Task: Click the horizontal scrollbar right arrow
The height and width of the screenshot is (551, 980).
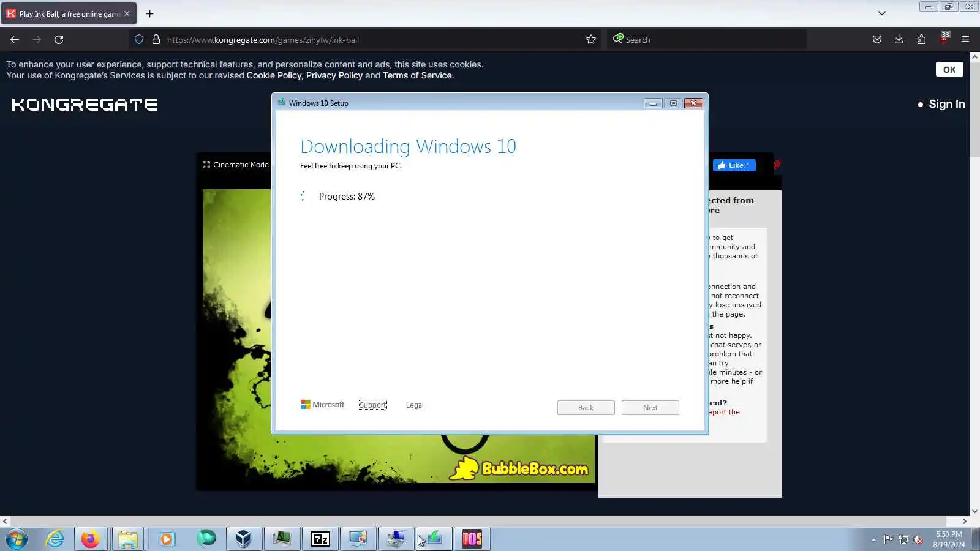Action: [965, 522]
